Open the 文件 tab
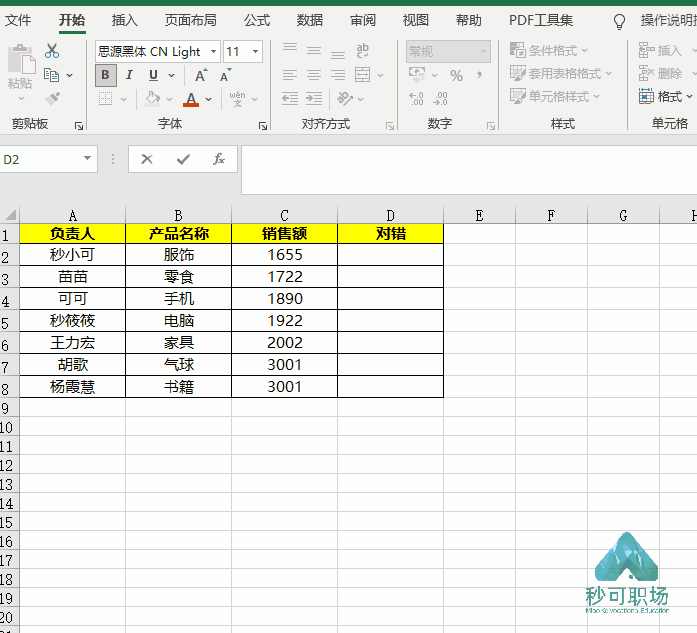Viewport: 697px width, 633px height. [18, 20]
